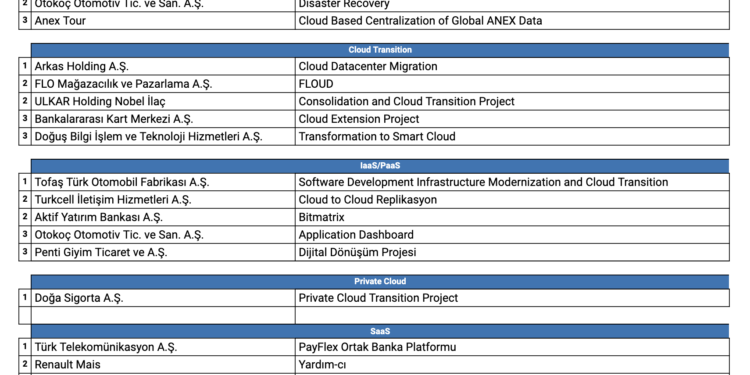
Task: Select Otokoç Otomotiv in the IaaS/PaaS table
Action: point(163,235)
